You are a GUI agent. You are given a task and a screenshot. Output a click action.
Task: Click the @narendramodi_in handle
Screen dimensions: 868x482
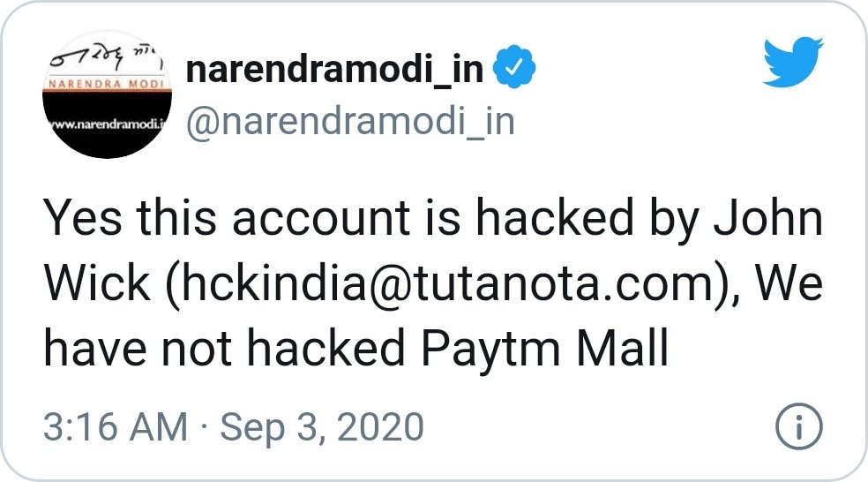[349, 122]
